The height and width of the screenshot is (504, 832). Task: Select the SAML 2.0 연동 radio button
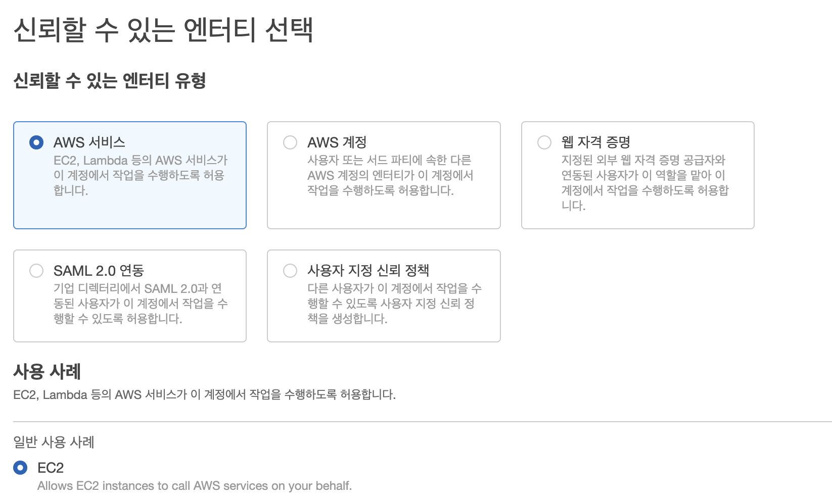(x=36, y=271)
